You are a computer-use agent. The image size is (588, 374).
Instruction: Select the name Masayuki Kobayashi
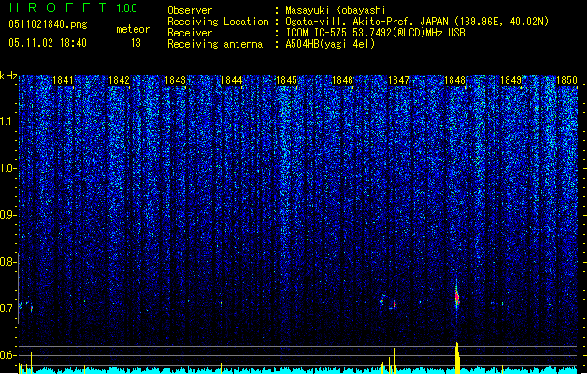pyautogui.click(x=336, y=10)
